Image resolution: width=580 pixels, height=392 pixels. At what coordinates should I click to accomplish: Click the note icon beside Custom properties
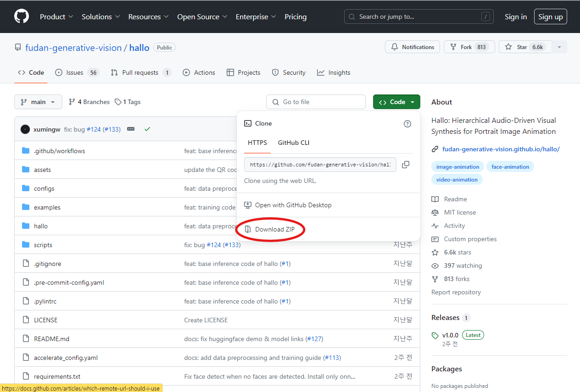[x=435, y=239]
